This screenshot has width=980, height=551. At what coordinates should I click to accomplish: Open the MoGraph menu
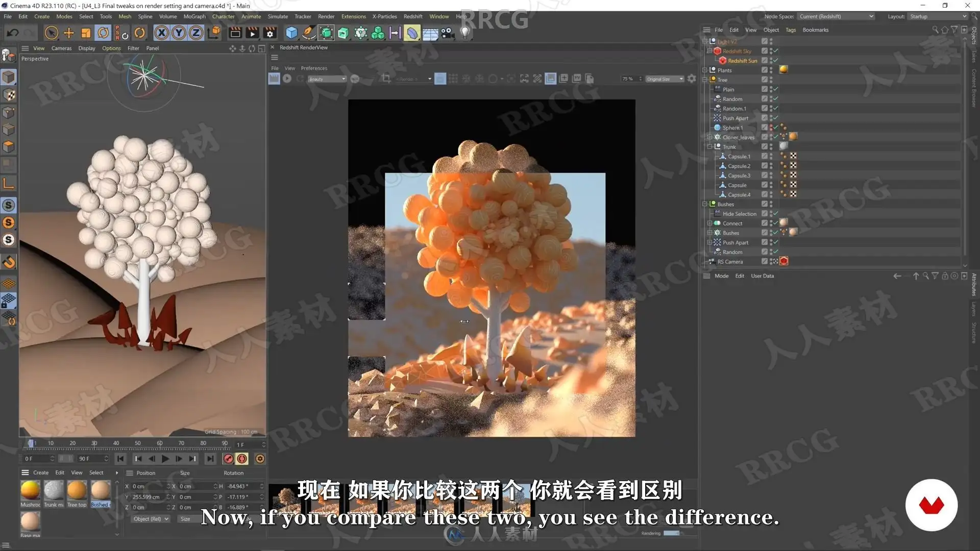194,16
